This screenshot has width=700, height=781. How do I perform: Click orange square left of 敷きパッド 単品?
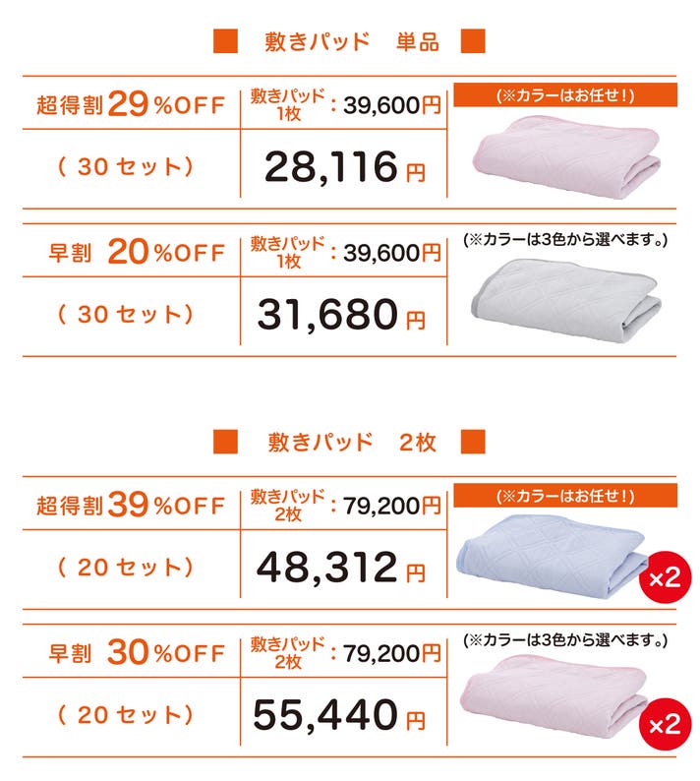coord(227,42)
